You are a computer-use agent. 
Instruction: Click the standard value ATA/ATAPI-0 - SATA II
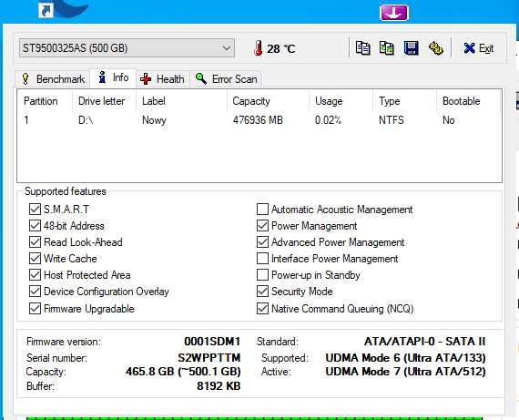(x=424, y=341)
